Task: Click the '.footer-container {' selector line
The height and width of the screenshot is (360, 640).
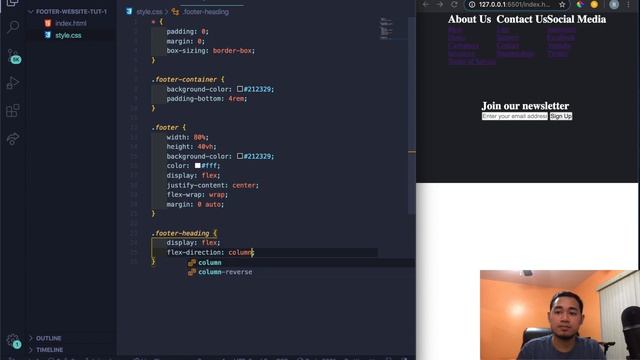Action: (x=188, y=80)
